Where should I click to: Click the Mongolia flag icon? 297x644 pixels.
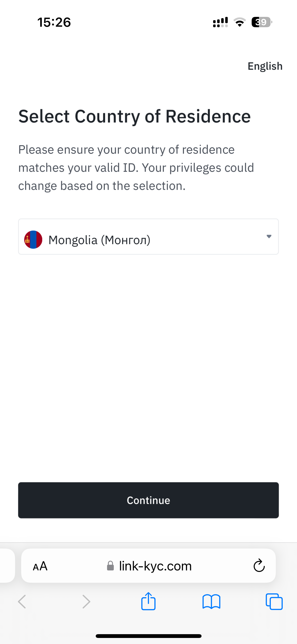coord(33,240)
